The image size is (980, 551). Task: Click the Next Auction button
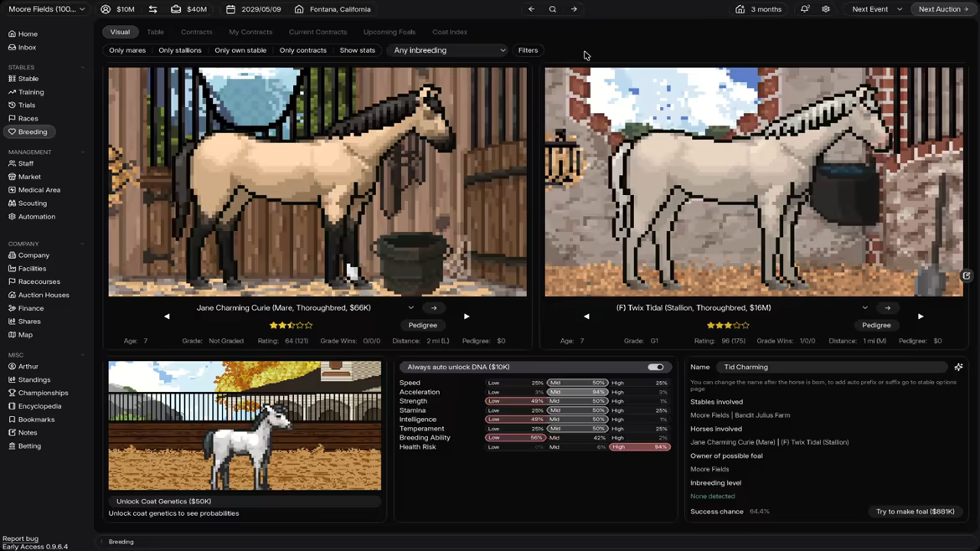tap(943, 9)
